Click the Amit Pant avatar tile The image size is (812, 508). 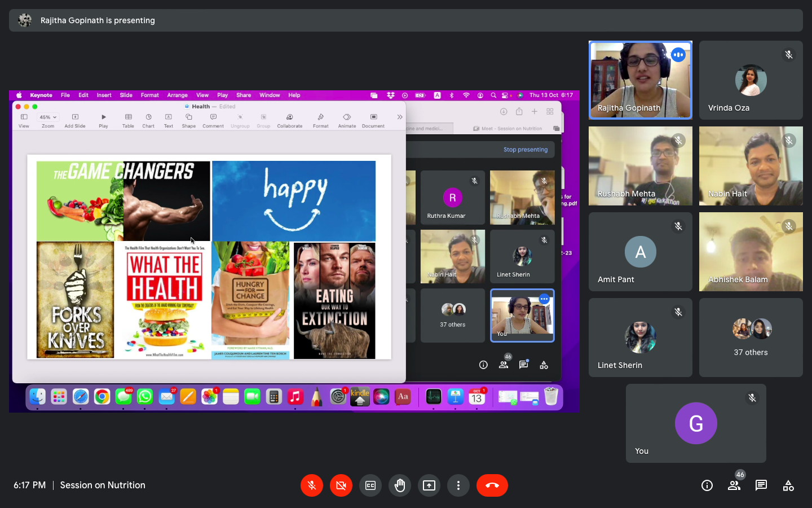click(x=641, y=252)
